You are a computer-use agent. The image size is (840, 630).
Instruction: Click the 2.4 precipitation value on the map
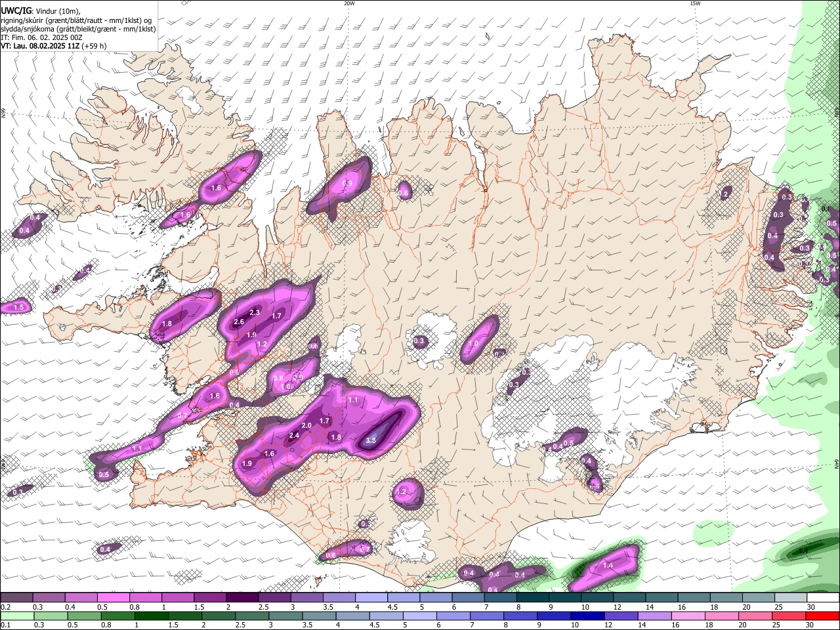pos(294,435)
